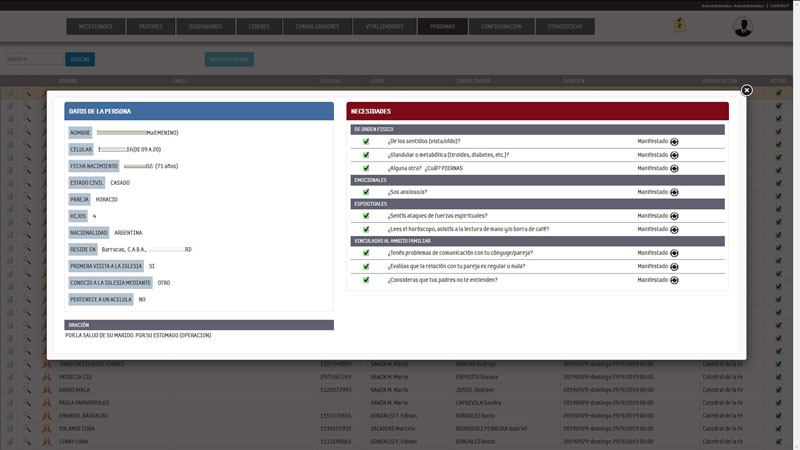The height and width of the screenshot is (450, 800).
Task: Click magnifier icon on Lenny Luna row
Action: 29,441
